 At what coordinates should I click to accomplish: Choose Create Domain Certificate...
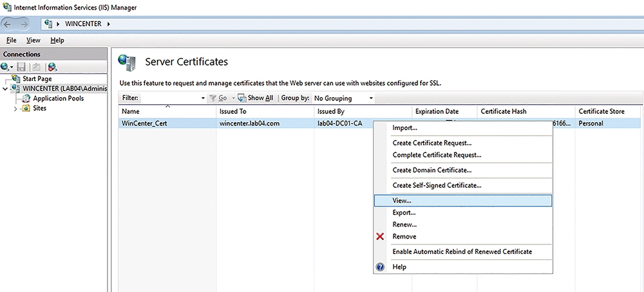pos(463,170)
